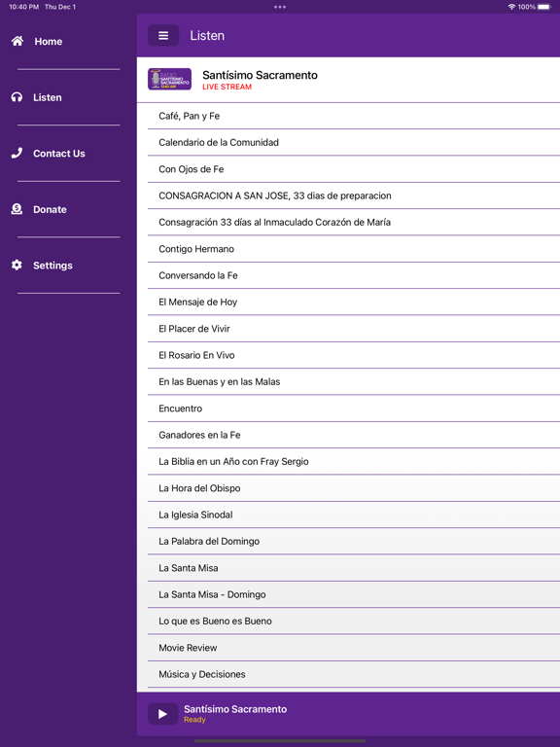560x747 pixels.
Task: Select La Palabra del Domingo
Action: [354, 541]
